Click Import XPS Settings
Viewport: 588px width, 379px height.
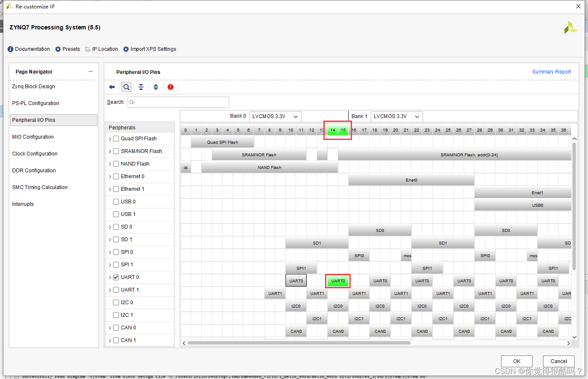coord(150,49)
